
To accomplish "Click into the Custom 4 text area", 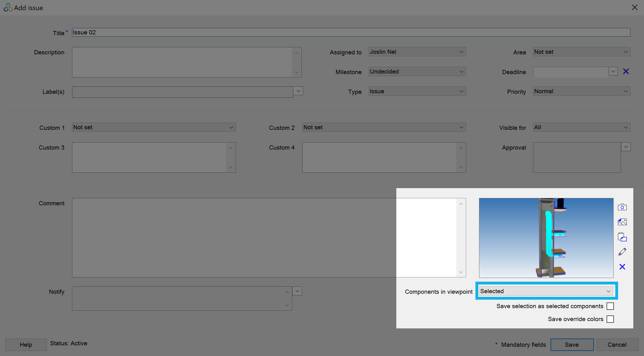I will pyautogui.click(x=379, y=157).
